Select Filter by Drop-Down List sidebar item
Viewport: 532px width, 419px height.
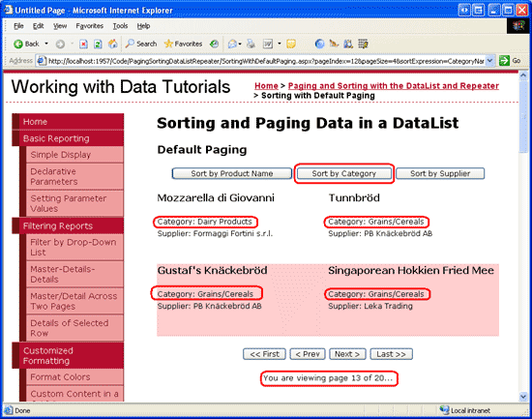coord(74,247)
